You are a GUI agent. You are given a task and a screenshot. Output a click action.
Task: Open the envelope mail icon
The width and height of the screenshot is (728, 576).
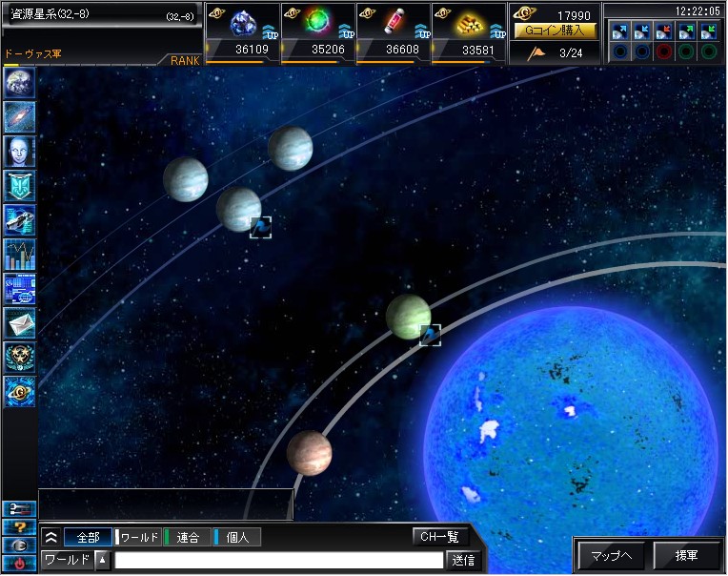pos(19,323)
